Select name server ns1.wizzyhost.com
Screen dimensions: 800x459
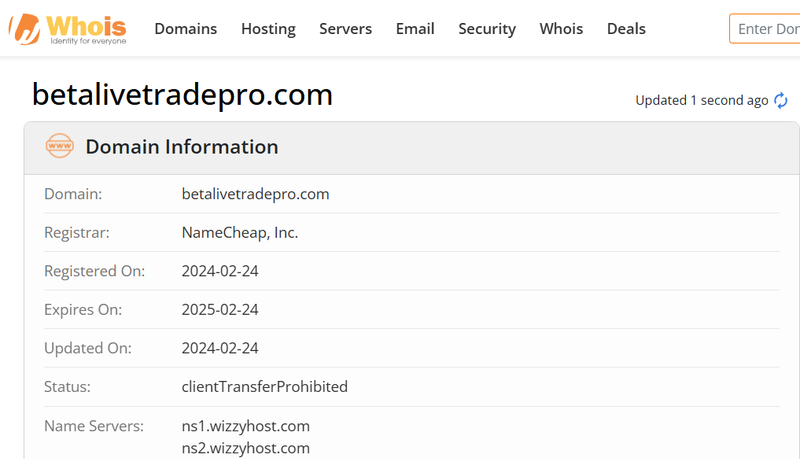point(245,426)
